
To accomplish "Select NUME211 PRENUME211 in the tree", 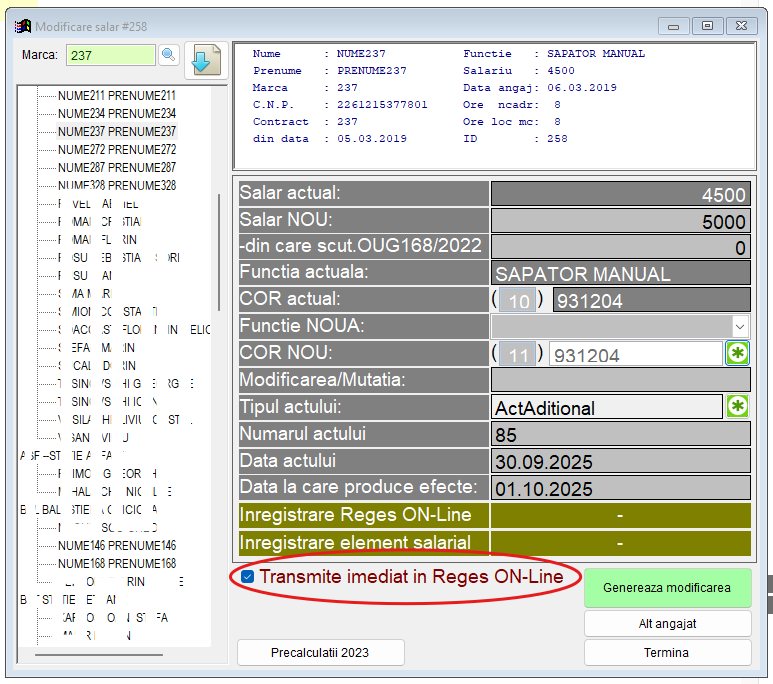I will coord(116,96).
